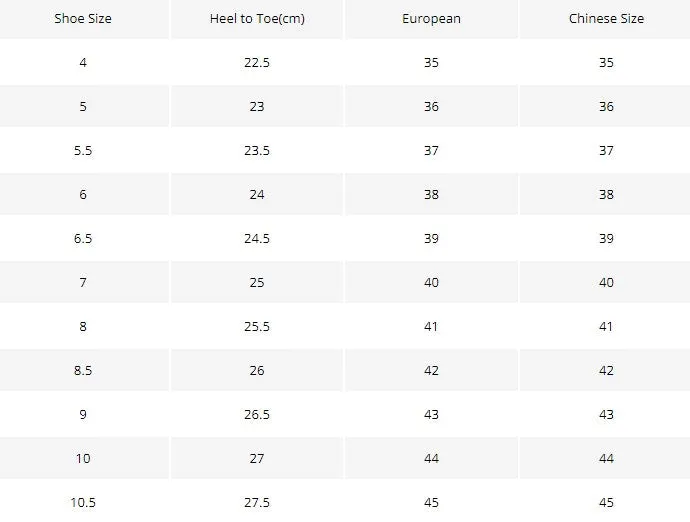Click European size 42 cell

click(x=431, y=370)
